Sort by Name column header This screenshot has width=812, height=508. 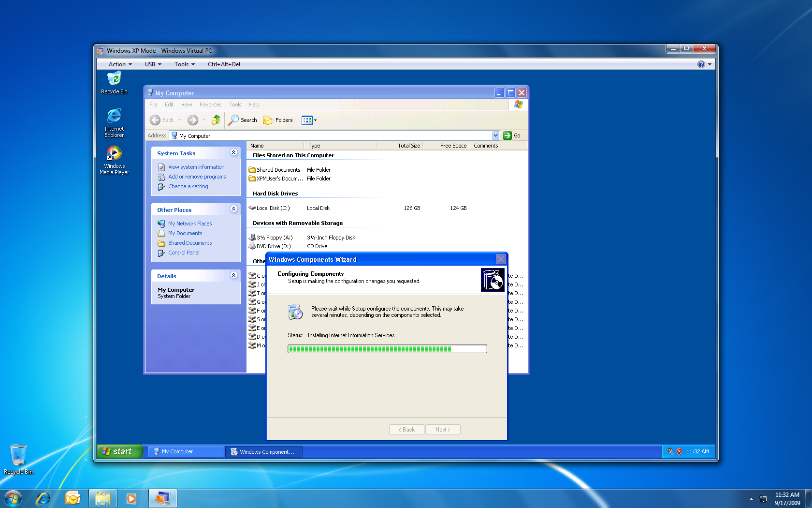pos(275,146)
